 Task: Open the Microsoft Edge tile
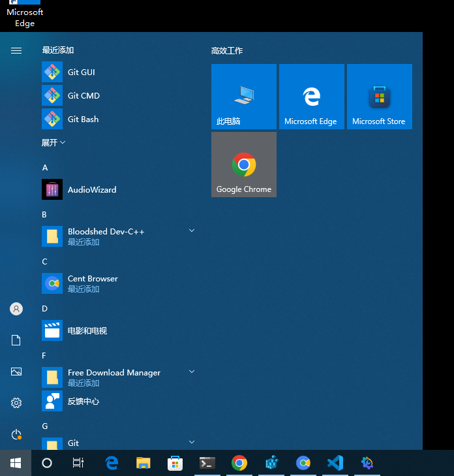tap(312, 97)
